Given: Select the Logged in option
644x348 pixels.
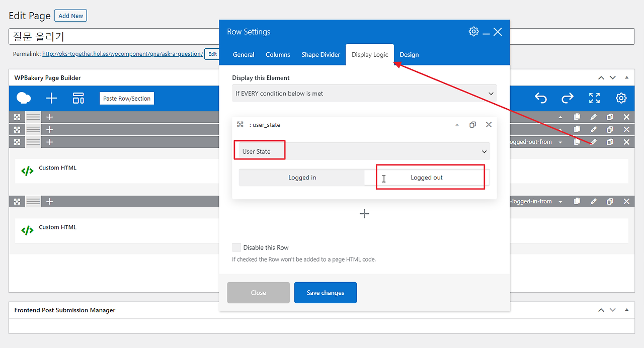Looking at the screenshot, I should tap(302, 178).
